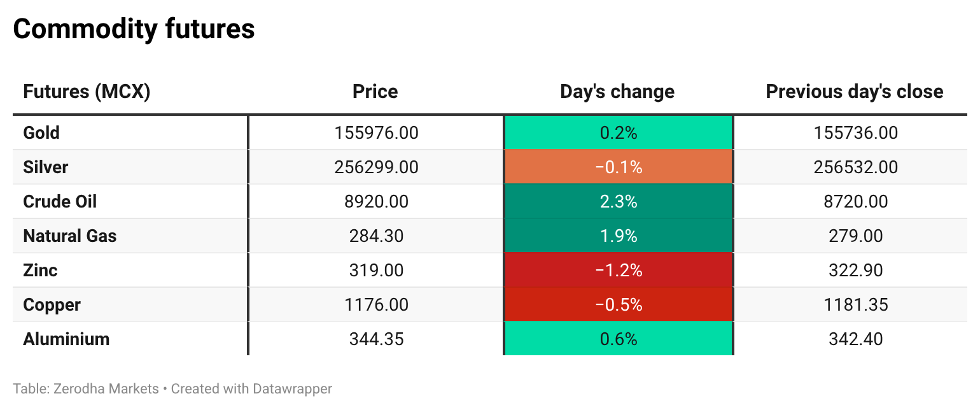Click the Aluminium 0.6% change cell
The width and height of the screenshot is (980, 410).
pos(619,339)
